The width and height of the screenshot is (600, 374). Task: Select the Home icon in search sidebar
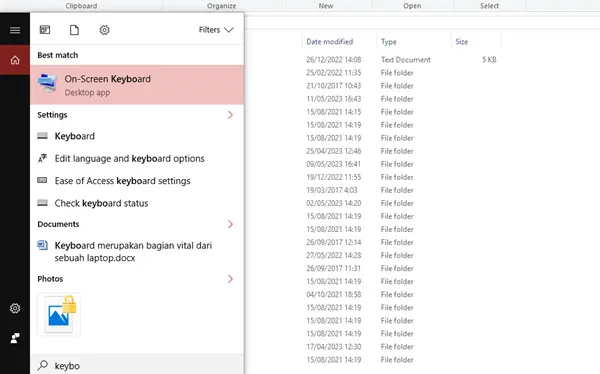15,60
